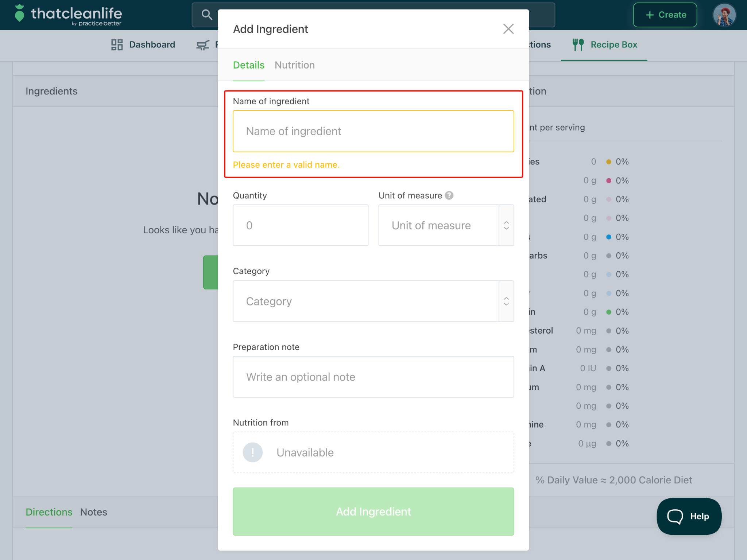Open the user profile avatar

[x=724, y=15]
